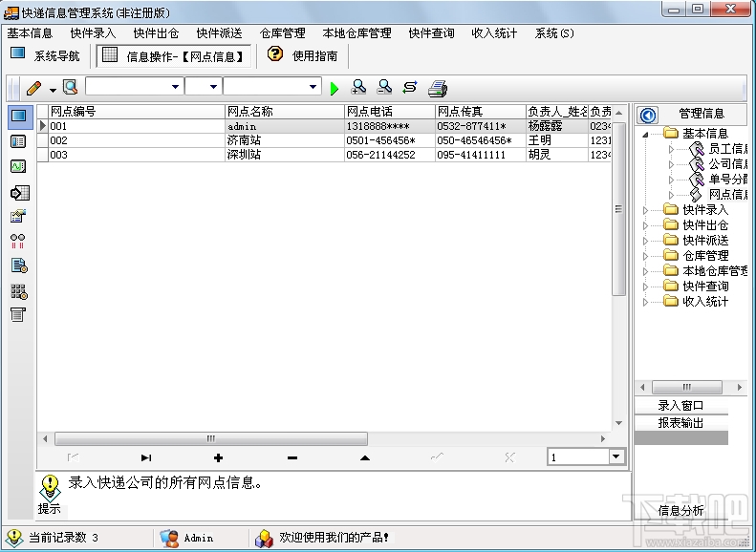This screenshot has width=756, height=552.
Task: Expand the 快件出仓 tree folder
Action: pyautogui.click(x=645, y=225)
